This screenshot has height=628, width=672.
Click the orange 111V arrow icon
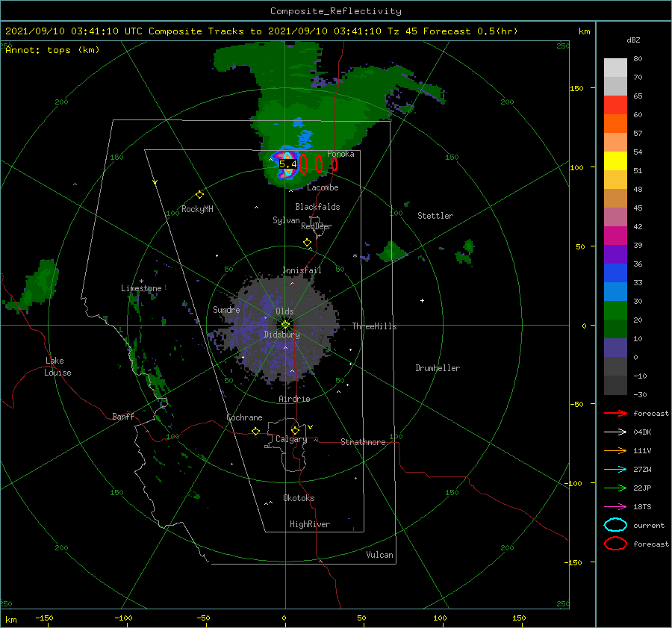coord(615,450)
